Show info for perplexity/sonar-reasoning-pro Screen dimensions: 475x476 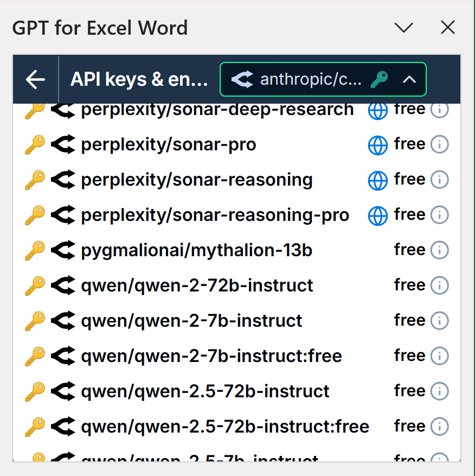440,214
